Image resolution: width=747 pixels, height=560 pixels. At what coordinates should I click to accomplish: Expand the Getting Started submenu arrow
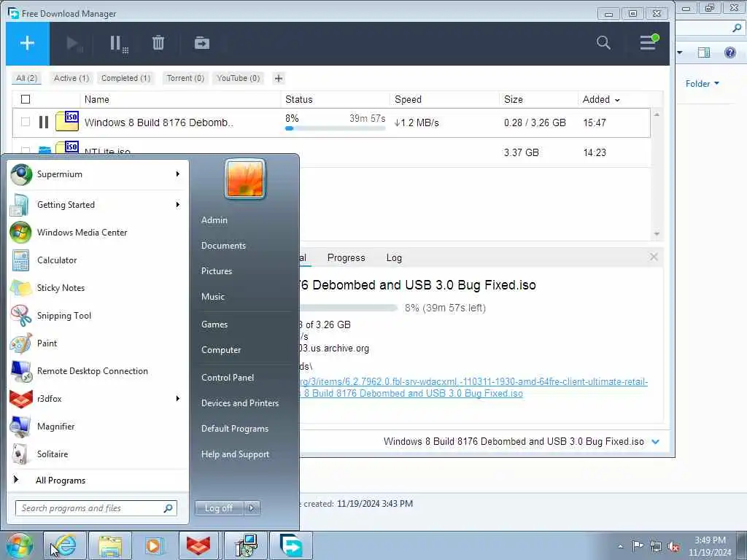tap(178, 205)
